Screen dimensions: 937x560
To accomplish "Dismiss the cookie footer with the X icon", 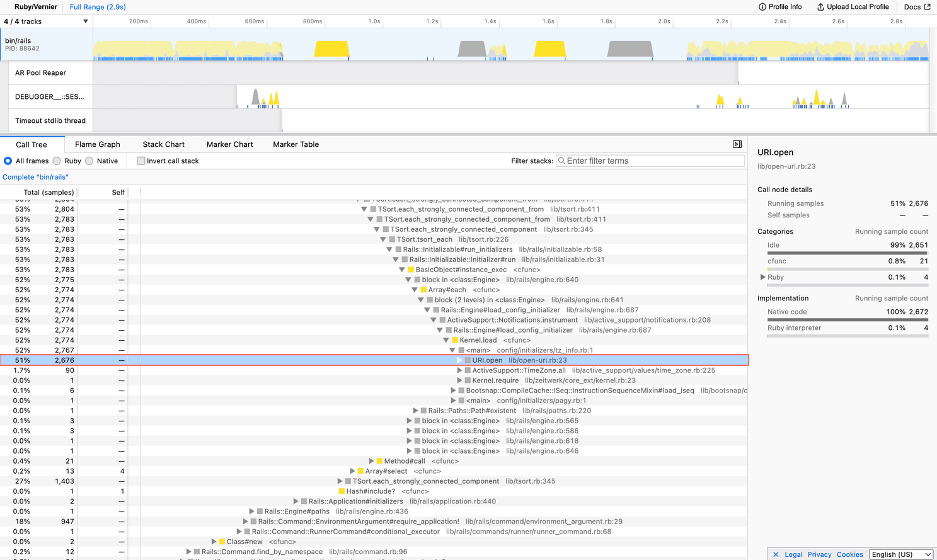I will 776,554.
